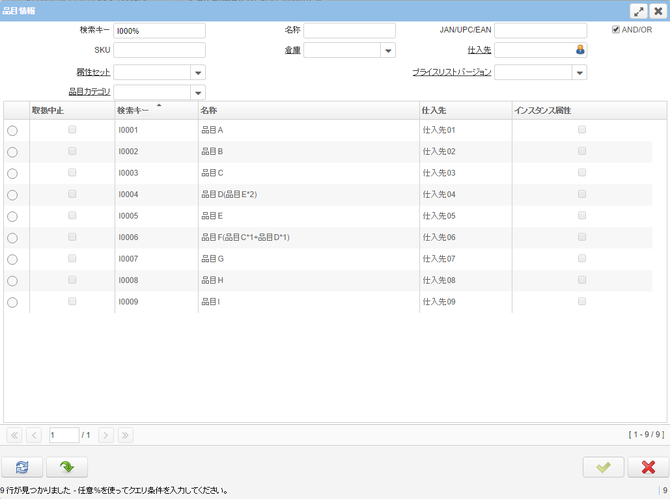
Task: Click the refresh query icon button
Action: click(22, 467)
